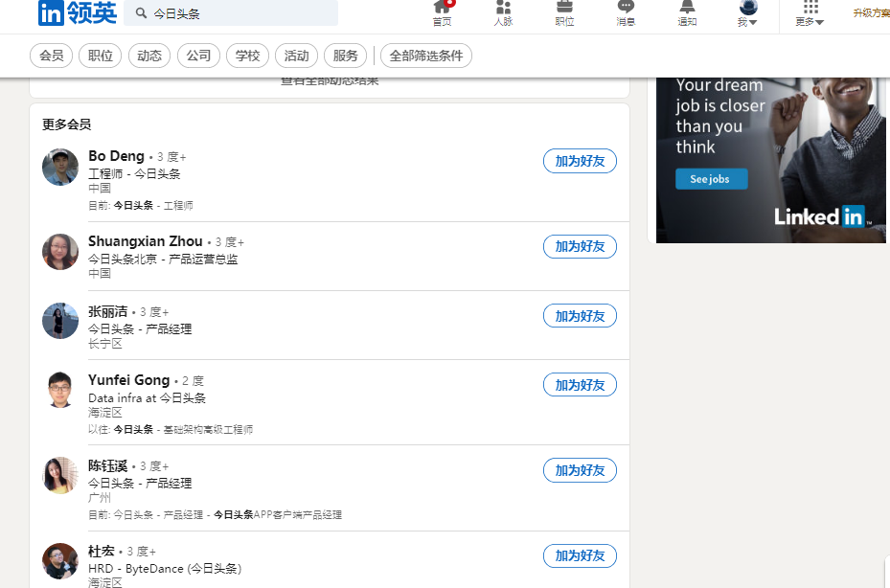This screenshot has width=890, height=588.
Task: Add 张丽洁 as a connection
Action: click(581, 316)
